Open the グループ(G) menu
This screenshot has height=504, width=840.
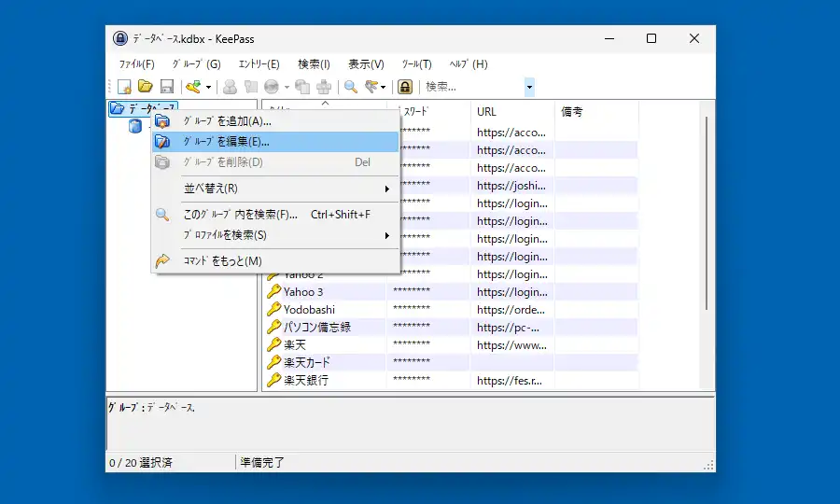196,64
